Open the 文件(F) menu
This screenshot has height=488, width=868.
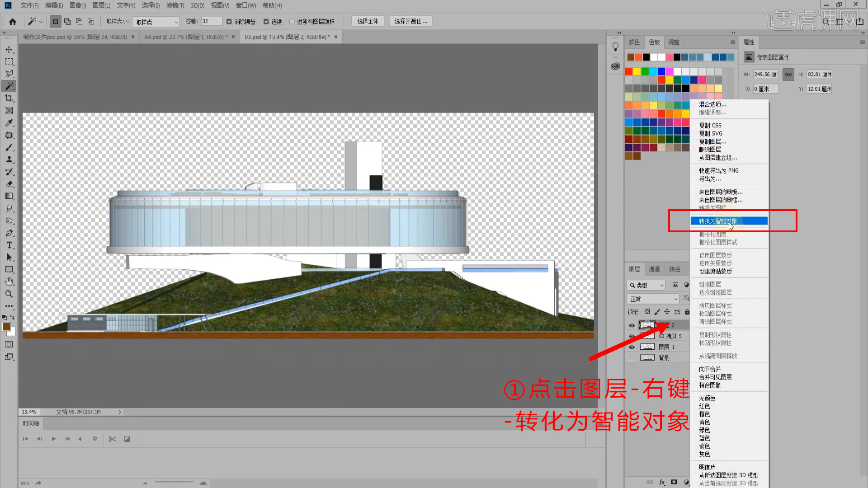pos(29,5)
